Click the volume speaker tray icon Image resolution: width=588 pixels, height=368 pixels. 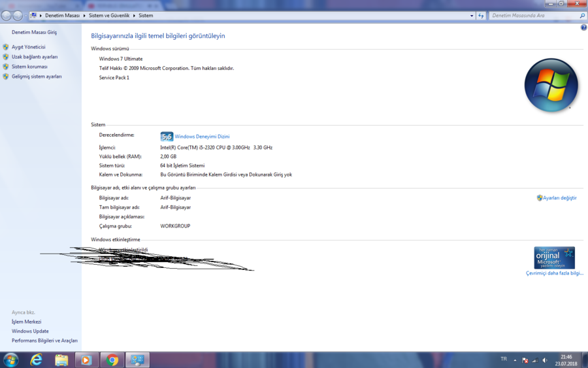point(545,360)
